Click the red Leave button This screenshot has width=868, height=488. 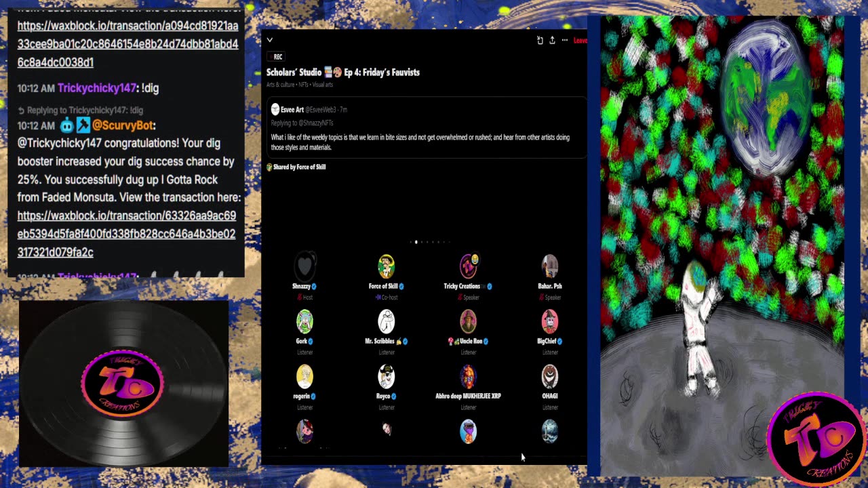coord(580,41)
